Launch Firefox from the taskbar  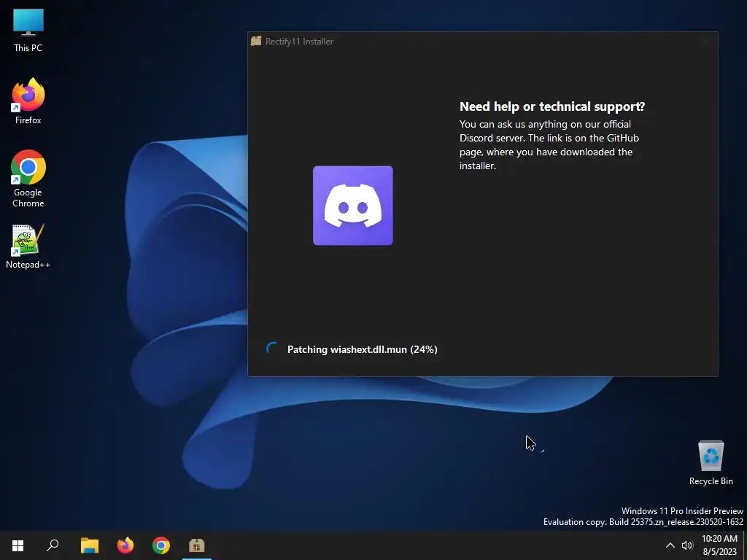(x=125, y=545)
